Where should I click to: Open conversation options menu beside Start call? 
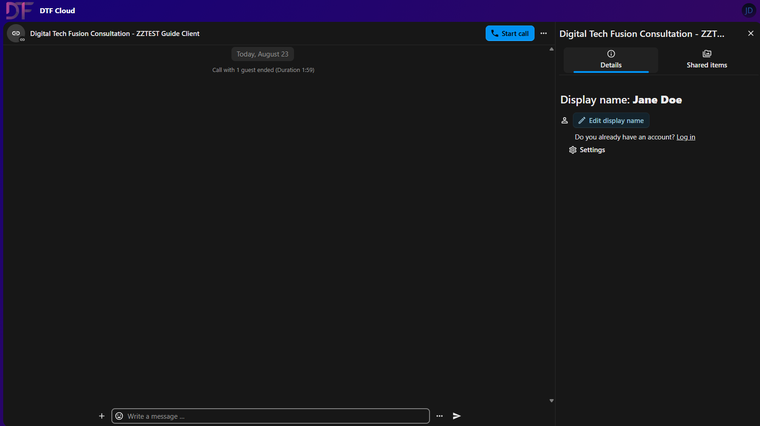click(x=543, y=33)
